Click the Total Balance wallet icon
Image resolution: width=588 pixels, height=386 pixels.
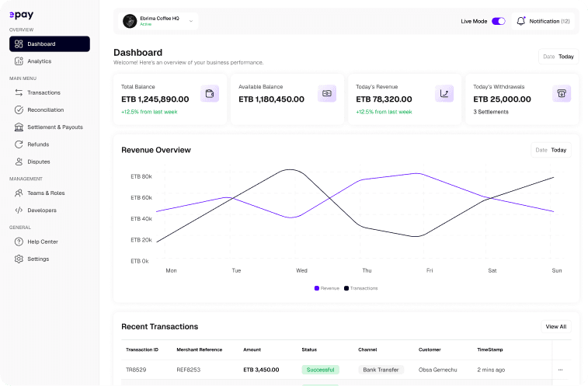click(210, 93)
